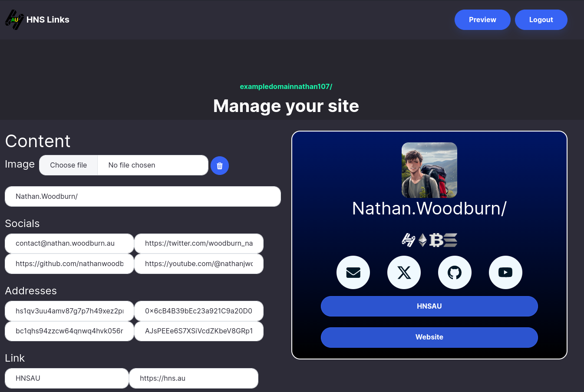Select the https://hns.au link URL field

coord(194,379)
